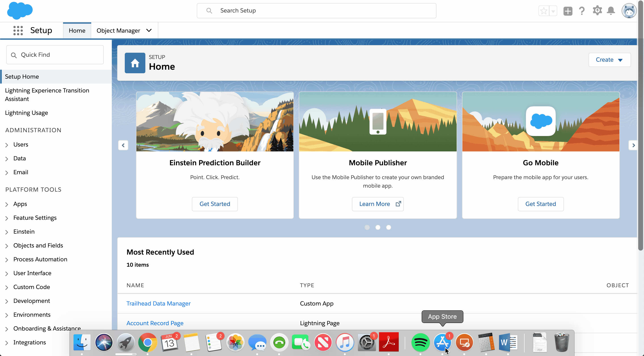Open the Setup gear menu
The width and height of the screenshot is (644, 356).
(x=597, y=11)
